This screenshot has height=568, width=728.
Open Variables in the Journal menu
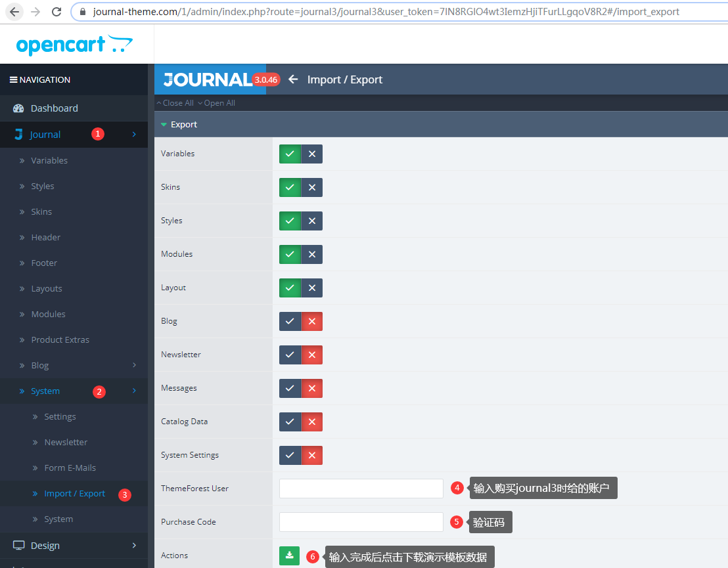point(49,161)
